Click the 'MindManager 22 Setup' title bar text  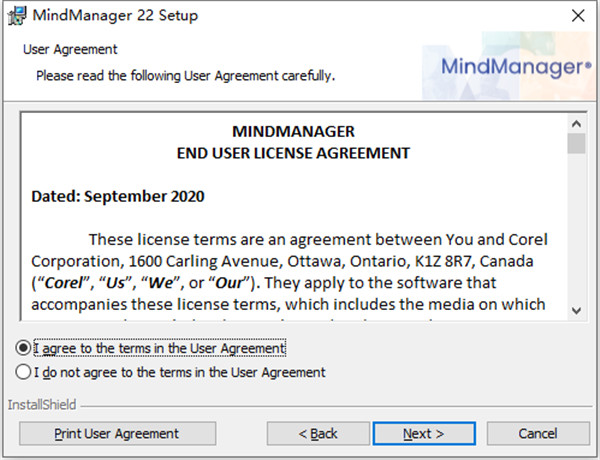point(115,16)
